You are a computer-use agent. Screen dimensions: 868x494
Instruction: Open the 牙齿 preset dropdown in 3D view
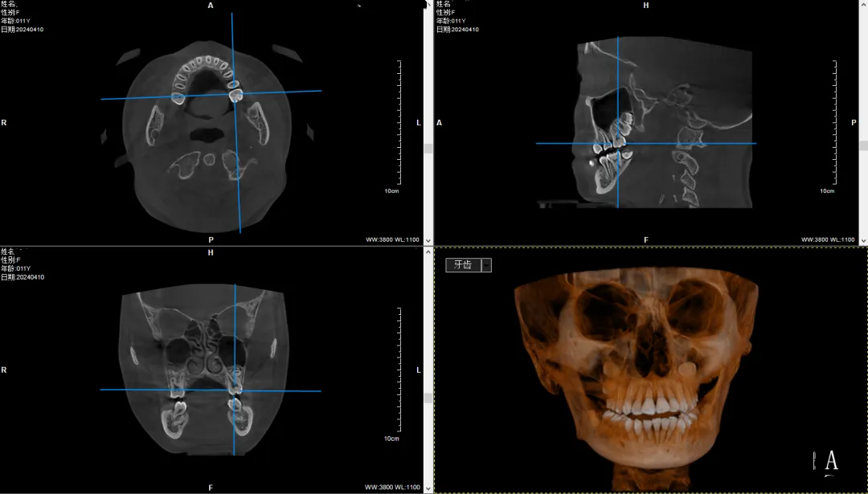463,265
